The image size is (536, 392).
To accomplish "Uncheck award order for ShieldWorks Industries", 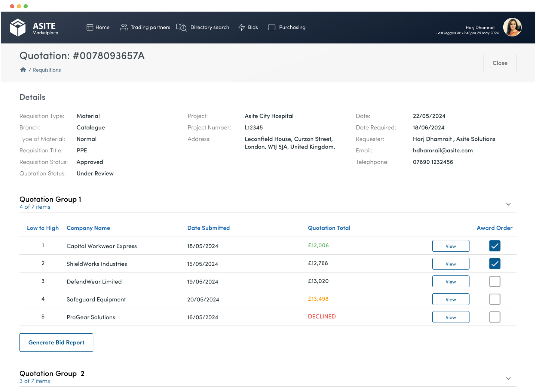I will [x=494, y=264].
